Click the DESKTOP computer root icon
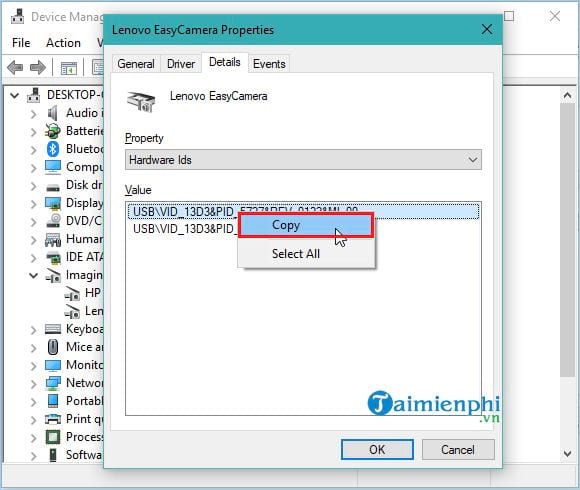This screenshot has height=490, width=580. coord(34,95)
